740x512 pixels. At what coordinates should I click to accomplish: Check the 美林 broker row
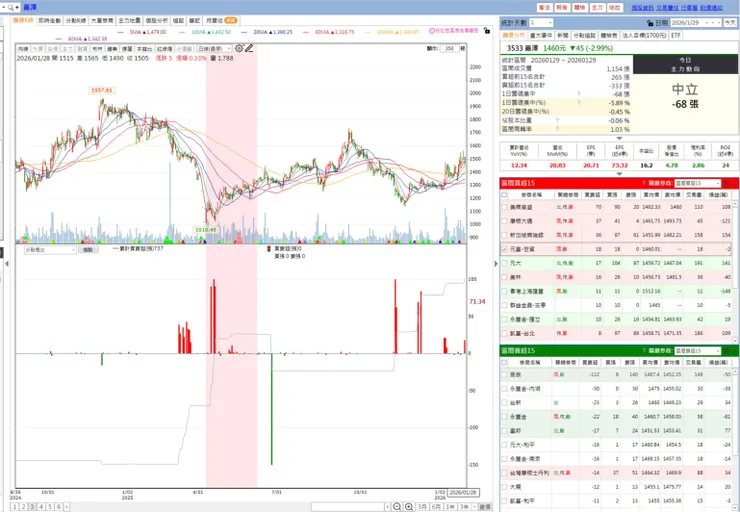(504, 277)
